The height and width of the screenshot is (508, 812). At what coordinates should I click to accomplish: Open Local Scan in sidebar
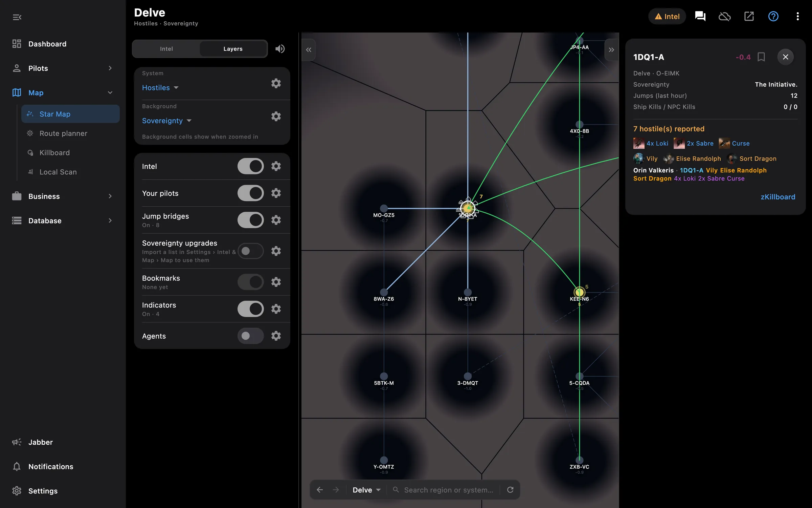click(x=70, y=172)
